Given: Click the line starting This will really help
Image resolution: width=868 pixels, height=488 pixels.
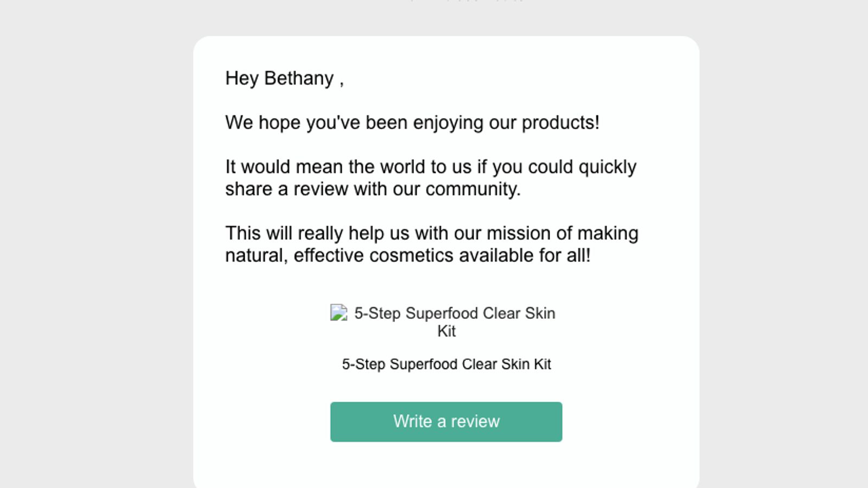Looking at the screenshot, I should (x=431, y=233).
